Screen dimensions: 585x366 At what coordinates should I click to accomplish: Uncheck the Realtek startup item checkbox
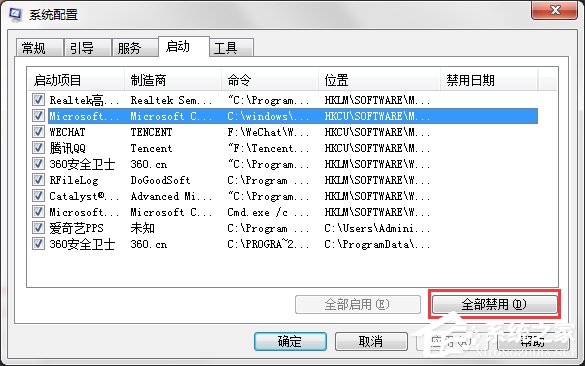(38, 100)
